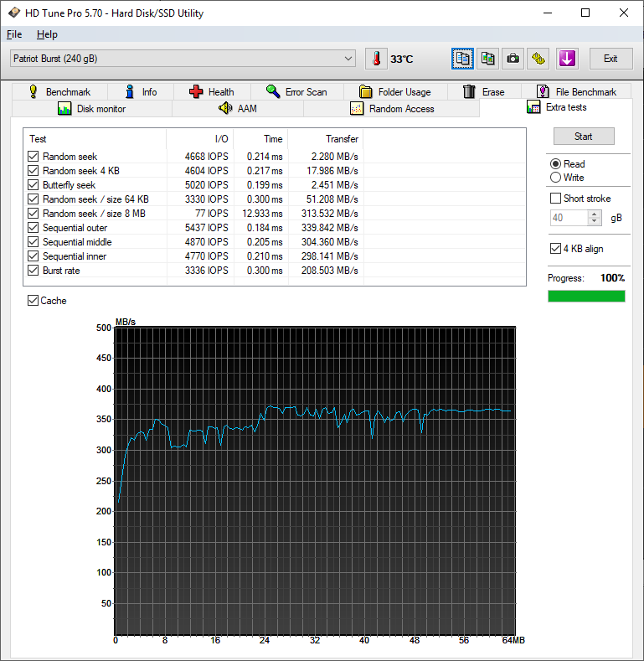Copy screenshot to clipboard icon
644x661 pixels.
[487, 59]
